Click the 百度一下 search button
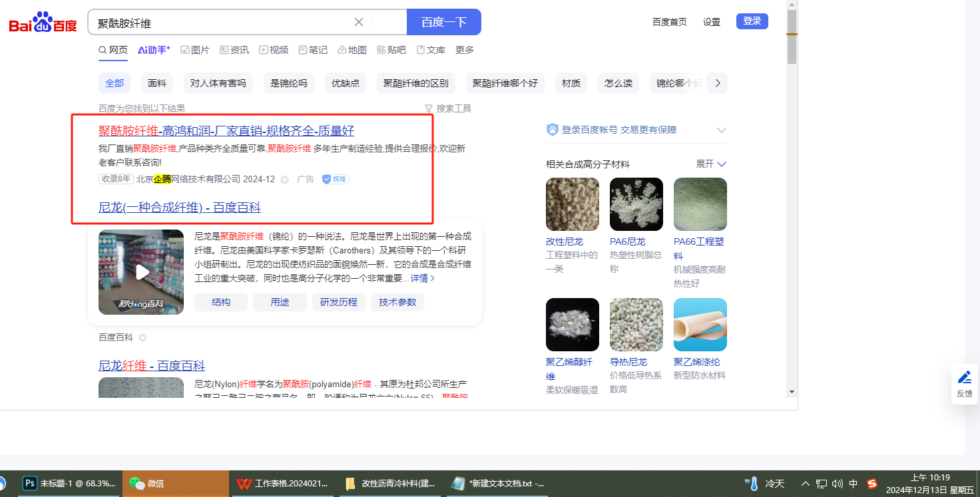This screenshot has height=497, width=980. [444, 22]
